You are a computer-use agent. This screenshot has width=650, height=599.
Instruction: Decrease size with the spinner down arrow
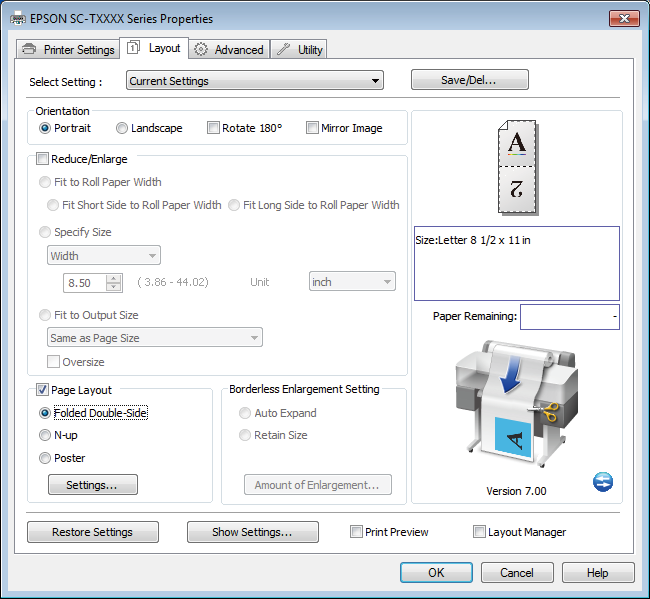pyautogui.click(x=113, y=287)
